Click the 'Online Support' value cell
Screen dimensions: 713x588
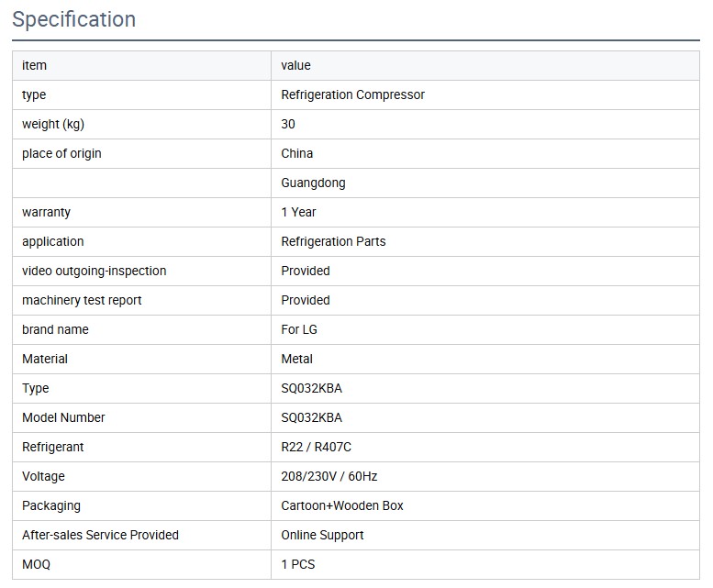[322, 535]
